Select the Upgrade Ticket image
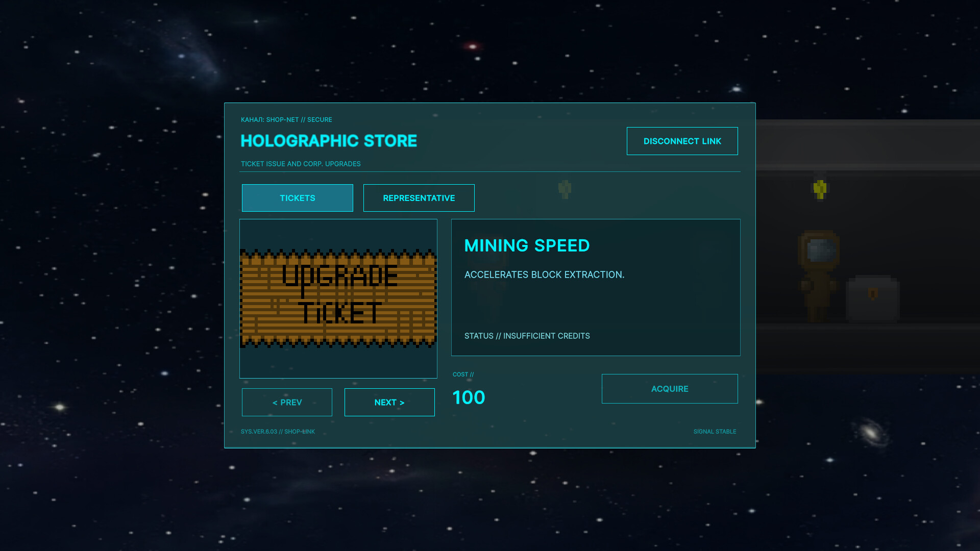This screenshot has width=980, height=551. (338, 298)
